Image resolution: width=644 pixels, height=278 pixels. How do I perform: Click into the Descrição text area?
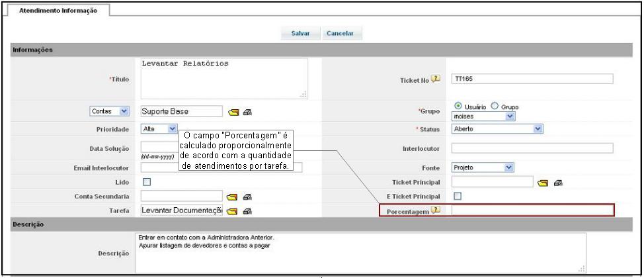point(360,253)
